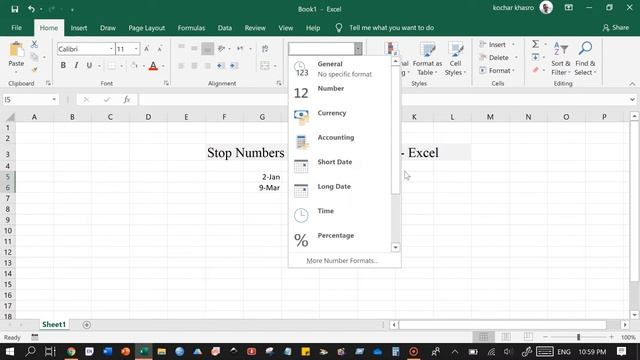
Task: Click the Insert Function fx icon
Action: click(127, 100)
